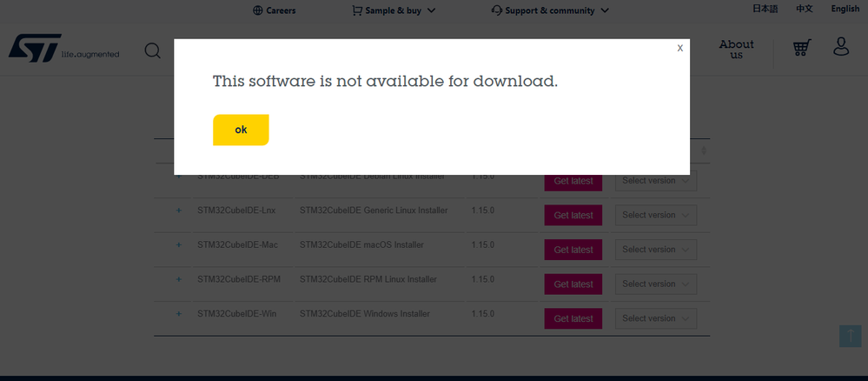Switch language to 中文
Image resolution: width=868 pixels, height=381 pixels.
pyautogui.click(x=805, y=9)
